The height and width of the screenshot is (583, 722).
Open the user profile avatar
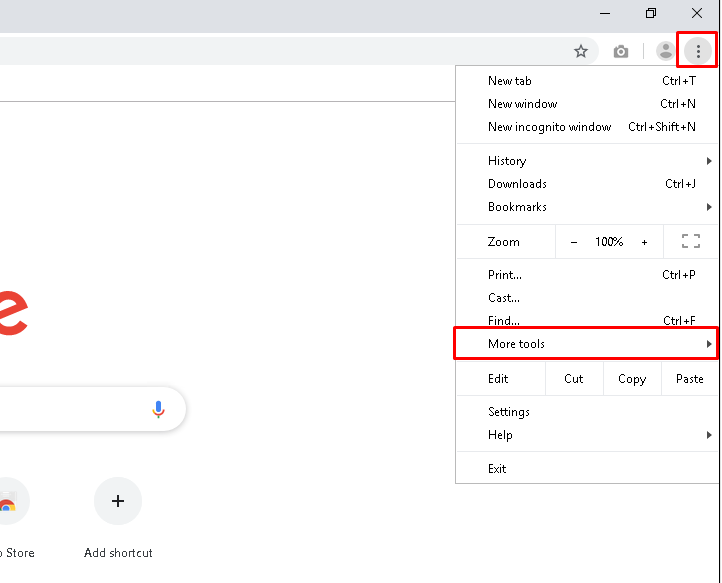tap(665, 51)
